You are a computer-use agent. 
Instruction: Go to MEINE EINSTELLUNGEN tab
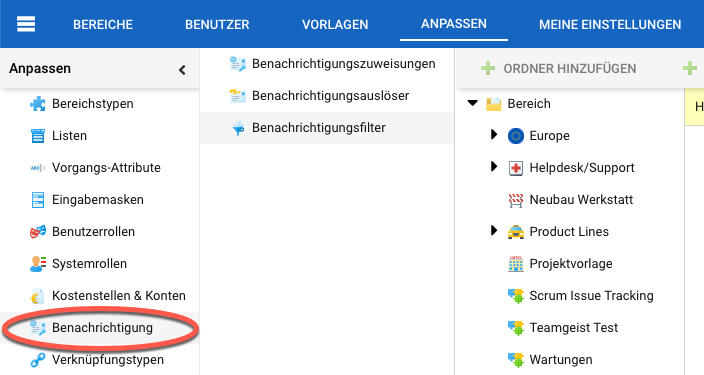[x=610, y=24]
